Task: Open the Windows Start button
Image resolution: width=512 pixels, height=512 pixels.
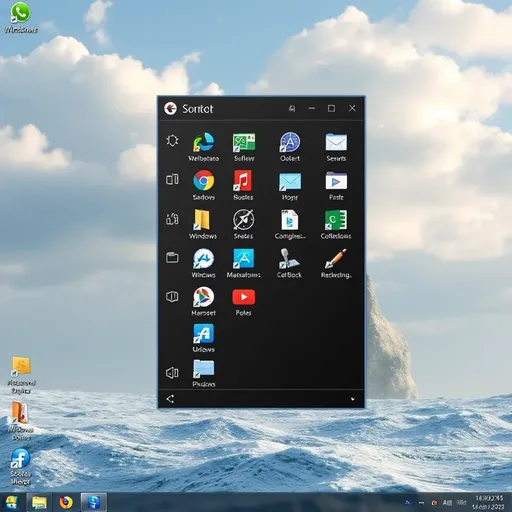Action: coord(12,502)
